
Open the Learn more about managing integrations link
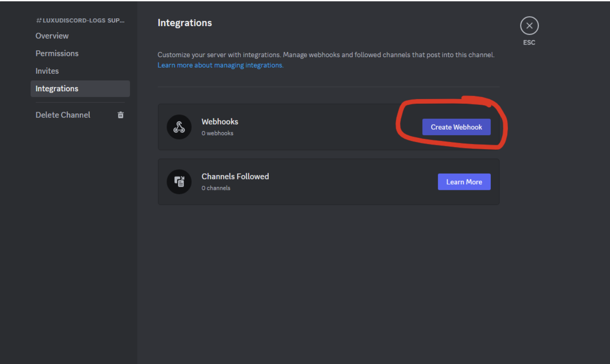click(221, 65)
